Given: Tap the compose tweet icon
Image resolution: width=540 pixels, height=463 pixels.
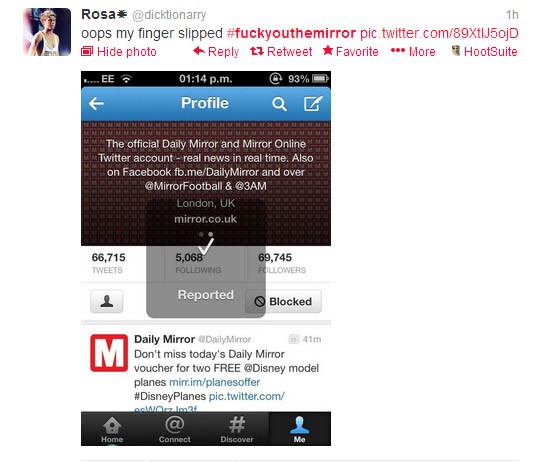Looking at the screenshot, I should click(313, 103).
